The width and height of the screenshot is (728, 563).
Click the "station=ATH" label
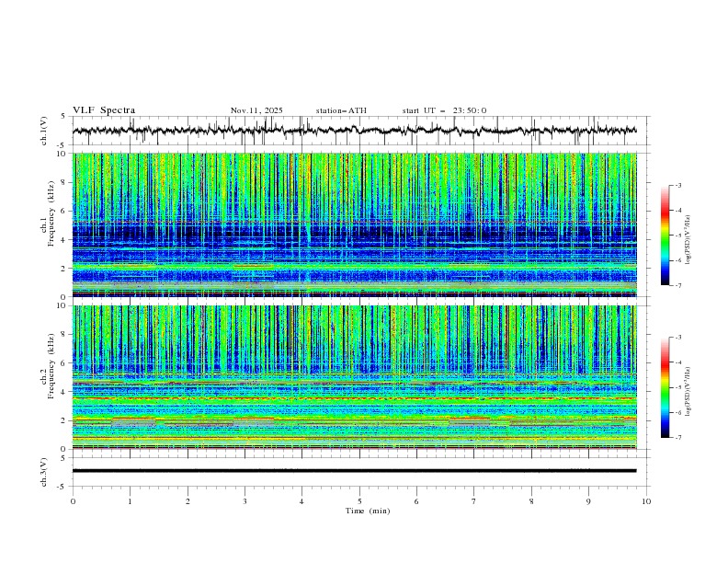point(341,110)
